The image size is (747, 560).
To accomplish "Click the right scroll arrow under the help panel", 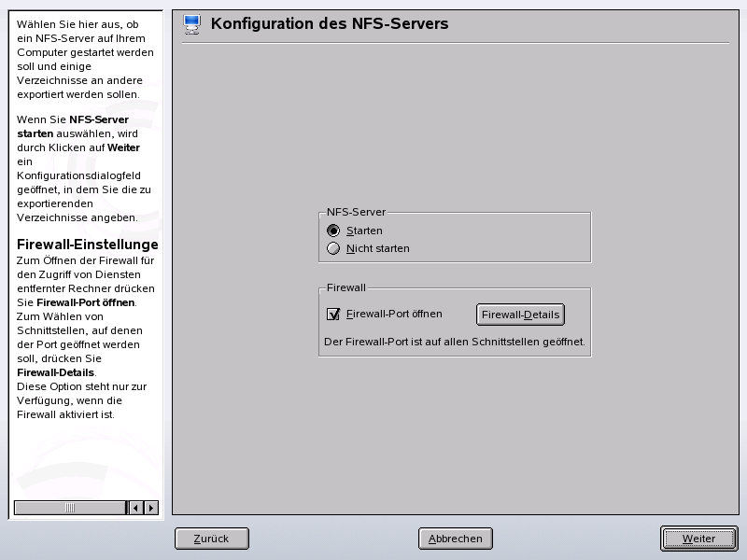I will click(x=151, y=508).
